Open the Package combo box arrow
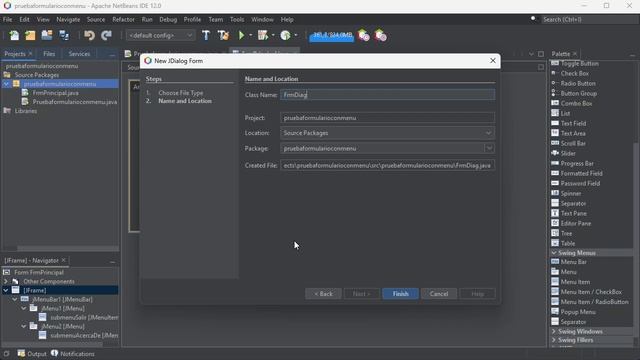The height and width of the screenshot is (360, 640). (x=489, y=148)
